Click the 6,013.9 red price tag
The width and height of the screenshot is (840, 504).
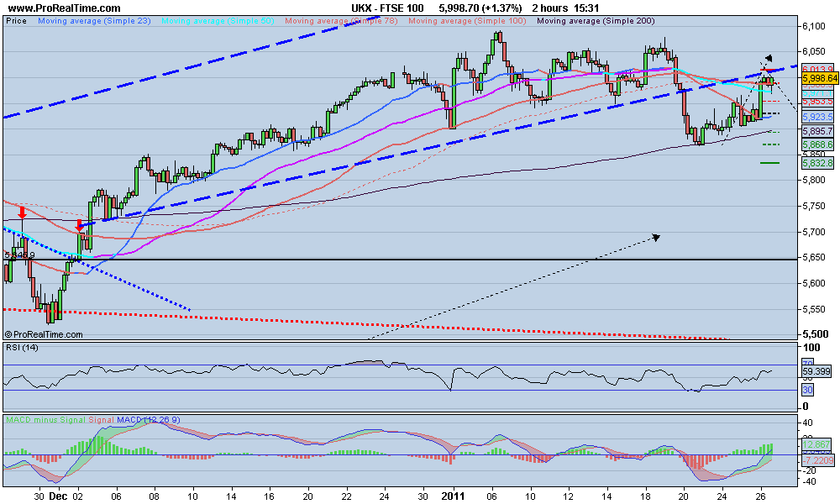pos(817,69)
